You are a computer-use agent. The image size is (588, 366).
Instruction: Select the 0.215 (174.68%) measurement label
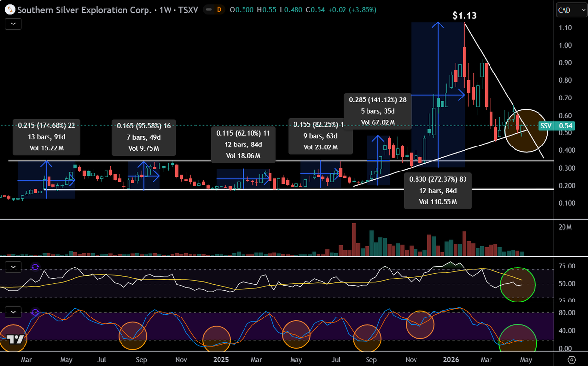[x=47, y=137]
